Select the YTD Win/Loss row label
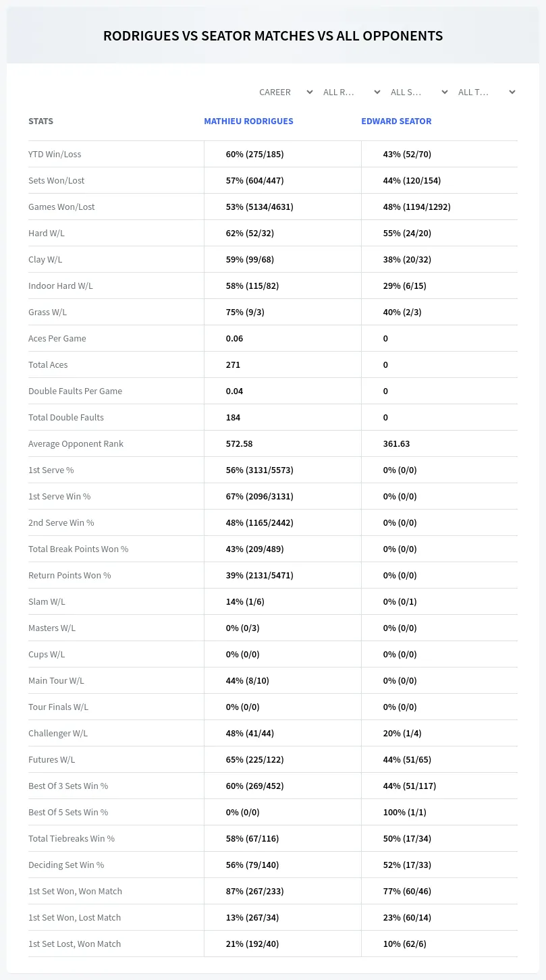 (x=55, y=155)
